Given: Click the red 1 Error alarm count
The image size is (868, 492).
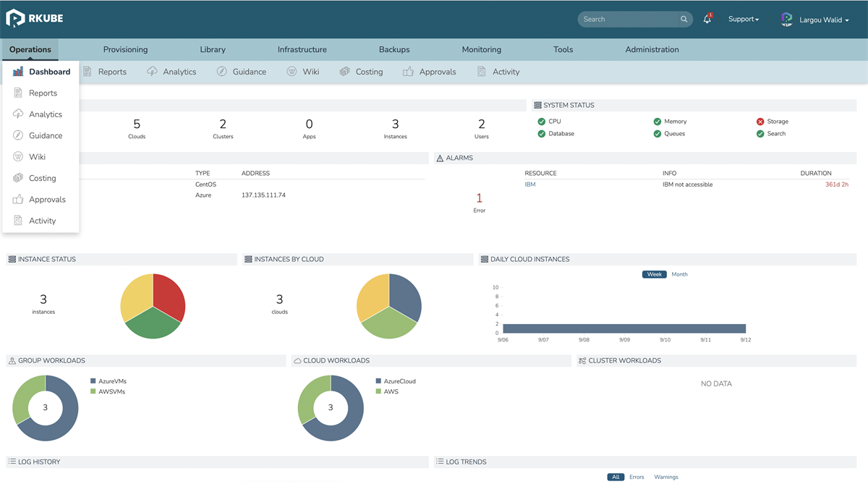Looking at the screenshot, I should click(479, 198).
